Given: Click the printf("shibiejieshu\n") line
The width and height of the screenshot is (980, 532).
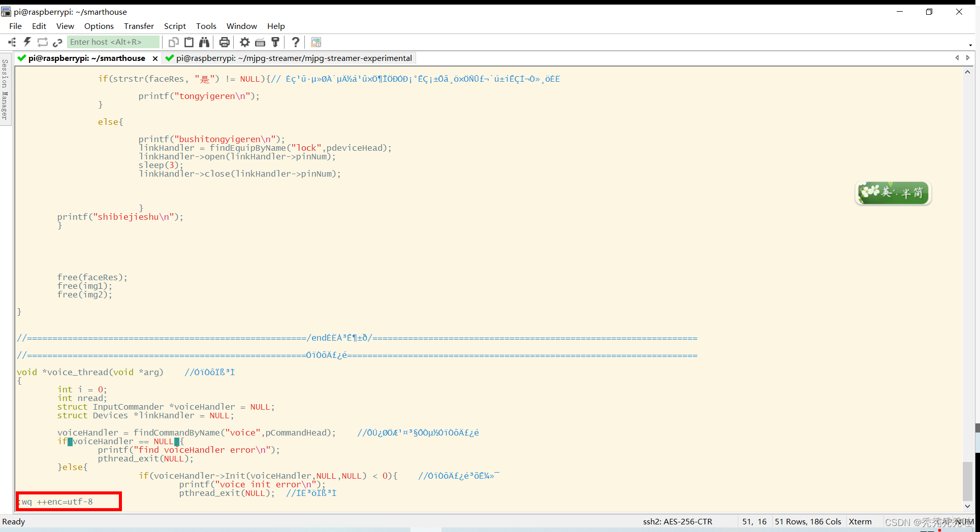Looking at the screenshot, I should tap(120, 217).
